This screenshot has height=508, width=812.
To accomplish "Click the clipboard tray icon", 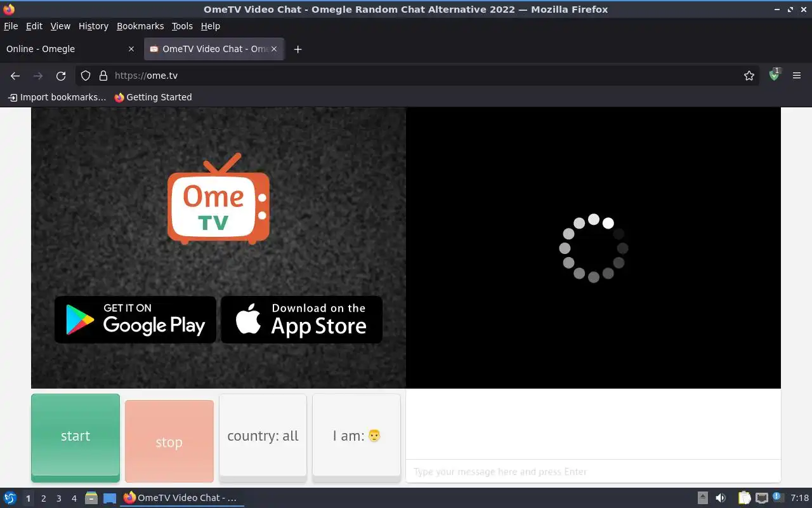I will [x=744, y=498].
